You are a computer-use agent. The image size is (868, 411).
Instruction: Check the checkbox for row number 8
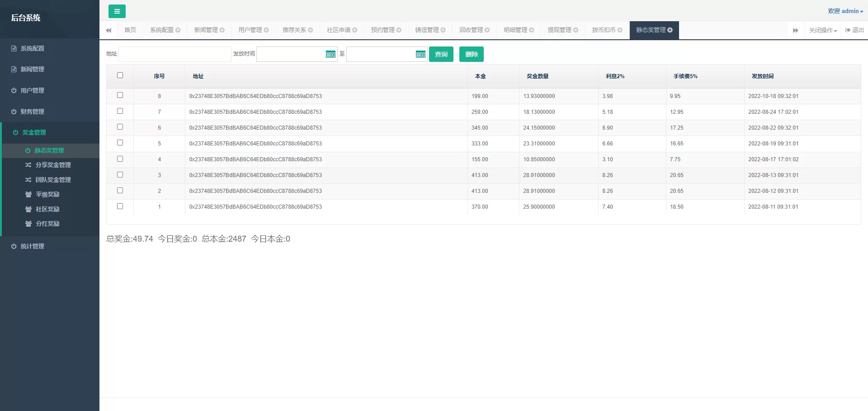tap(120, 95)
